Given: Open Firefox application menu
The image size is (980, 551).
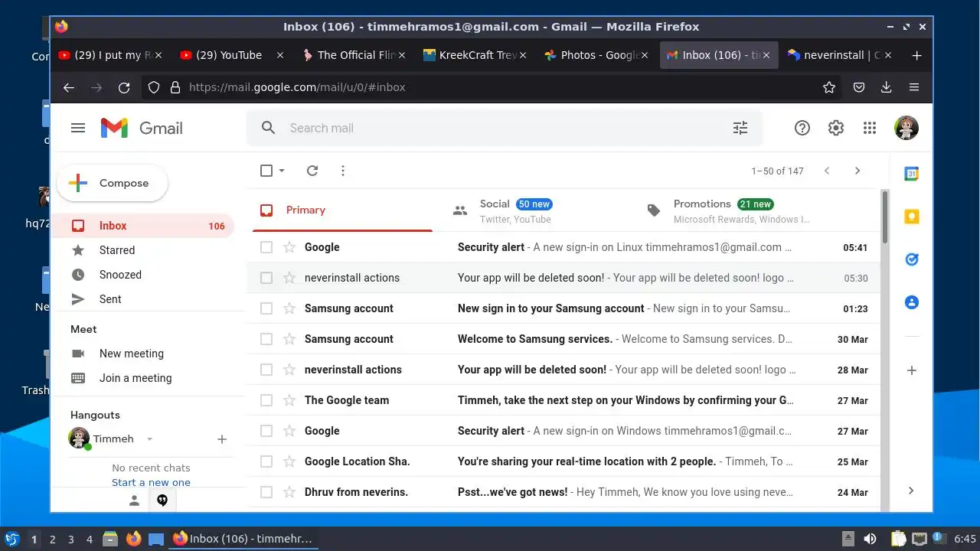Looking at the screenshot, I should point(914,87).
